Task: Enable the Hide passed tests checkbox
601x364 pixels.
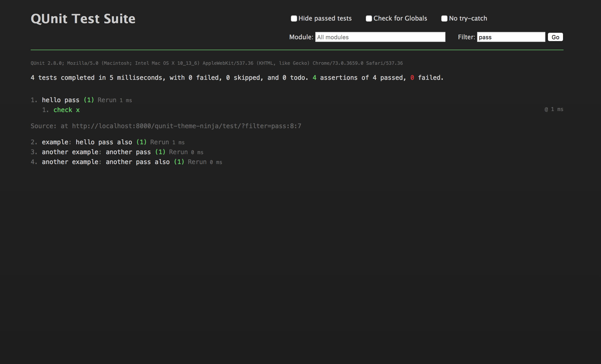Action: [x=294, y=18]
